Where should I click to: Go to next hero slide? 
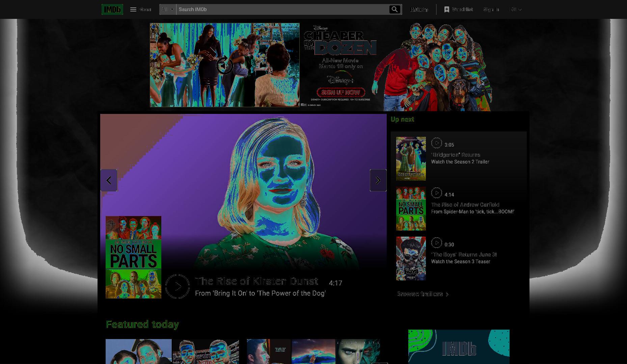click(378, 180)
